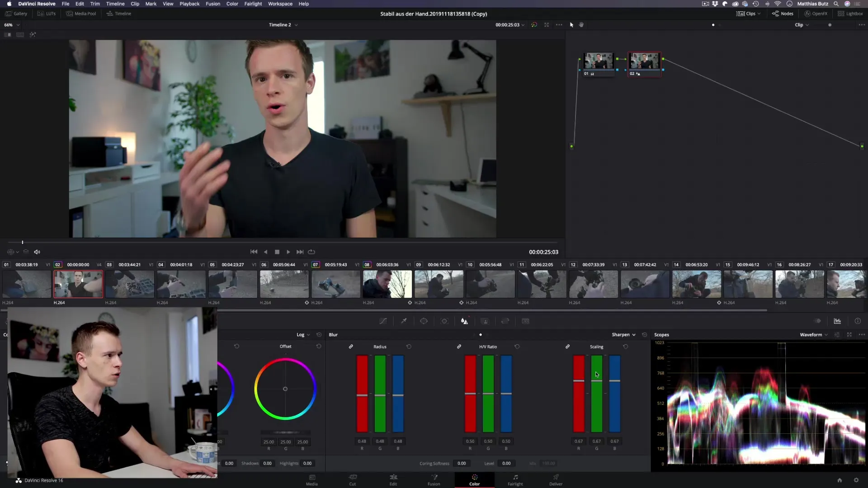This screenshot has width=868, height=488.
Task: Toggle loop playback
Action: pos(311,252)
